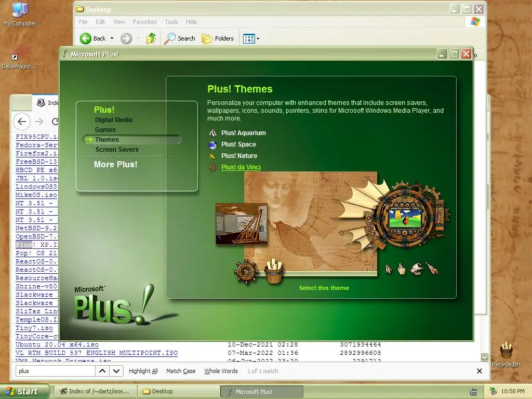
Task: Open Help menu in Desktop window
Action: pos(191,22)
